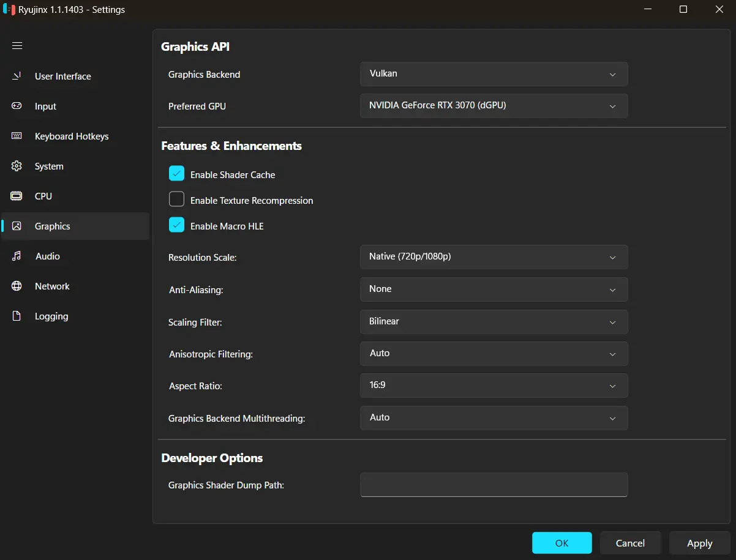Open Graphics Backend Multithreading dropdown
The height and width of the screenshot is (560, 736).
tap(494, 418)
